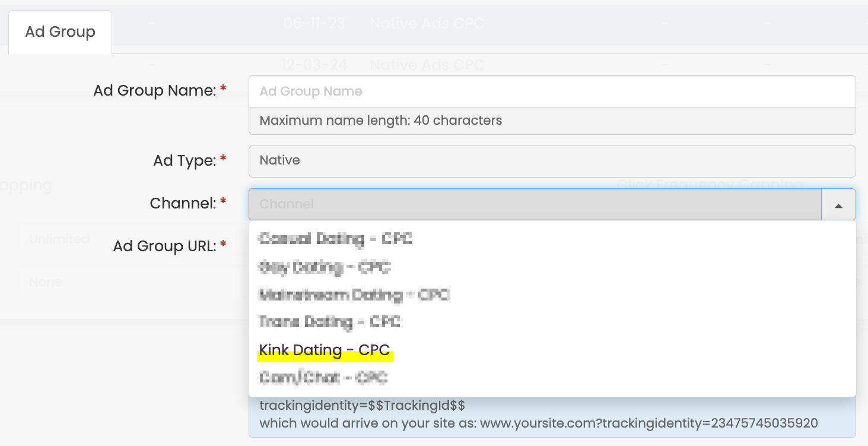Choose Gay Dating - CPC from list
This screenshot has width=868, height=446.
325,267
